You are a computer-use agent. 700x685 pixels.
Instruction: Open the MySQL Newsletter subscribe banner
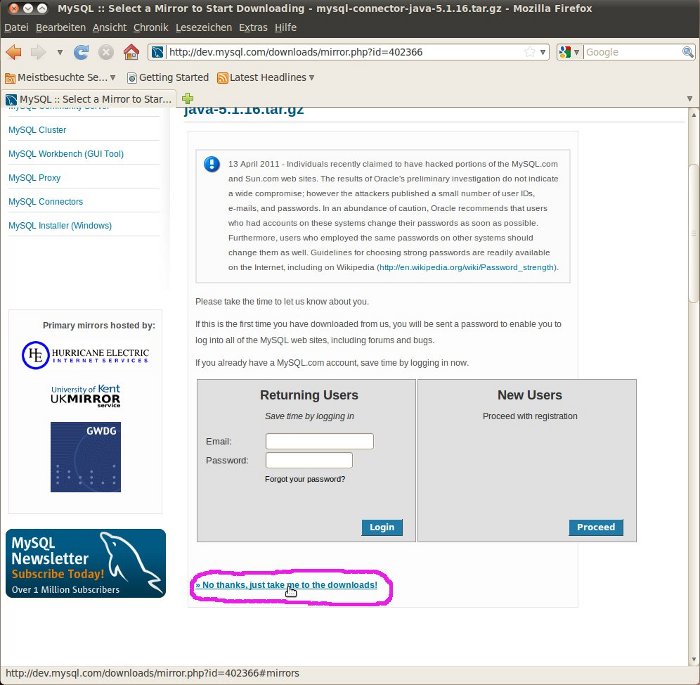(x=85, y=564)
